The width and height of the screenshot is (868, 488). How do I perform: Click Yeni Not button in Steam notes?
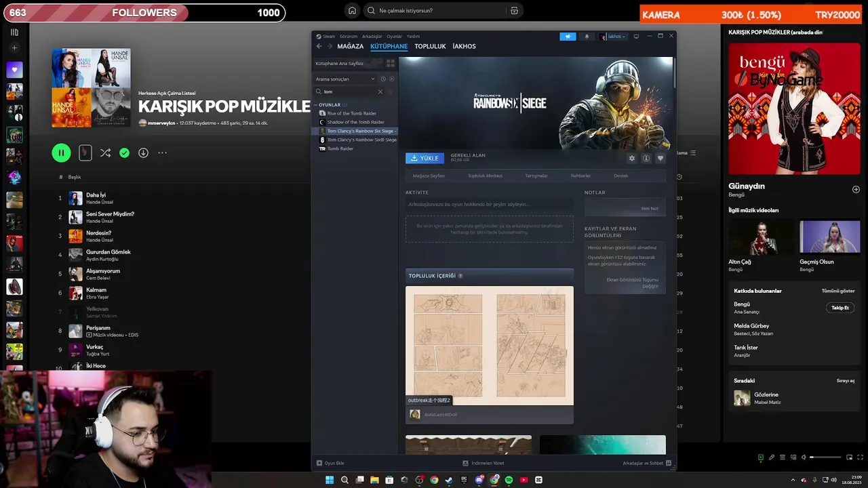649,208
